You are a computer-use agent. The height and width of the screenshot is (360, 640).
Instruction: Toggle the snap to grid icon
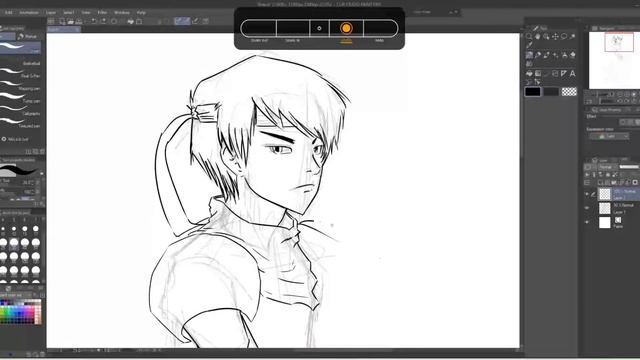tap(196, 21)
